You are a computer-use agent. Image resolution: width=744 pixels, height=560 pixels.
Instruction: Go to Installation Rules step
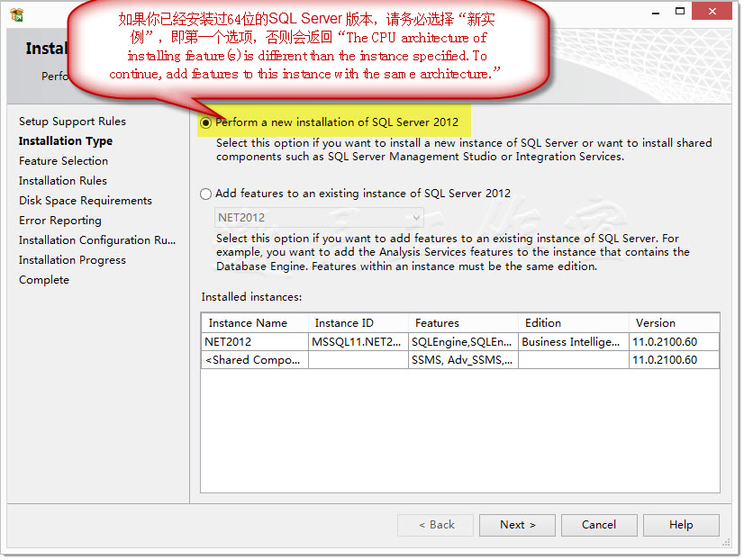63,181
